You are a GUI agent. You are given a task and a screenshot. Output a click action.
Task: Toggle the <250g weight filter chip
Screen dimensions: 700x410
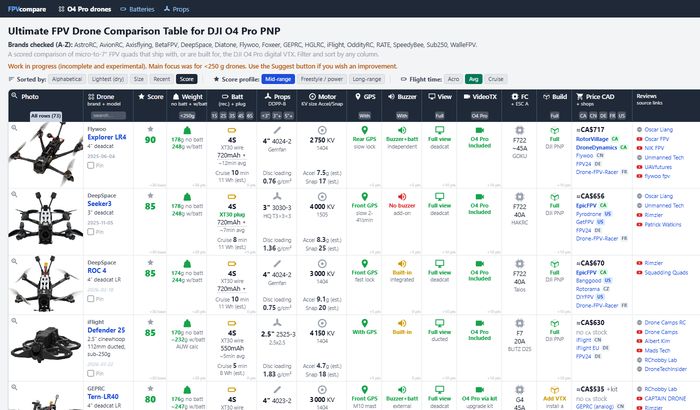[187, 116]
